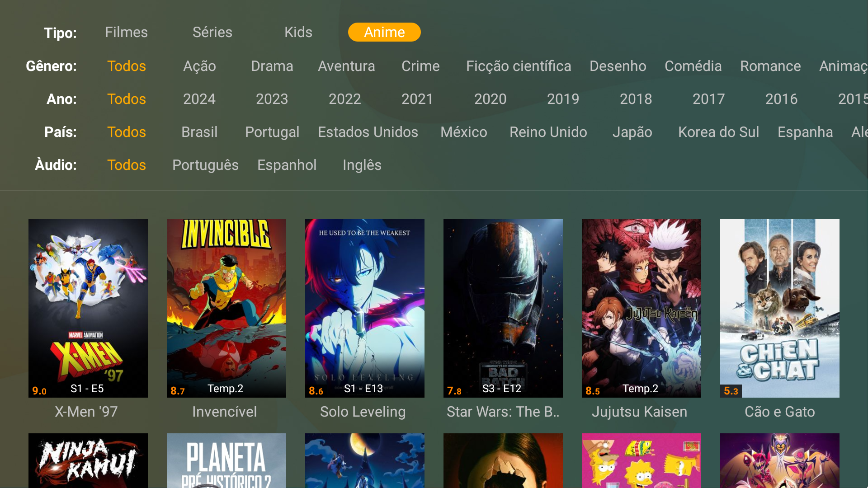The height and width of the screenshot is (488, 868).
Task: Filter genre by Ficção científica
Action: [519, 66]
